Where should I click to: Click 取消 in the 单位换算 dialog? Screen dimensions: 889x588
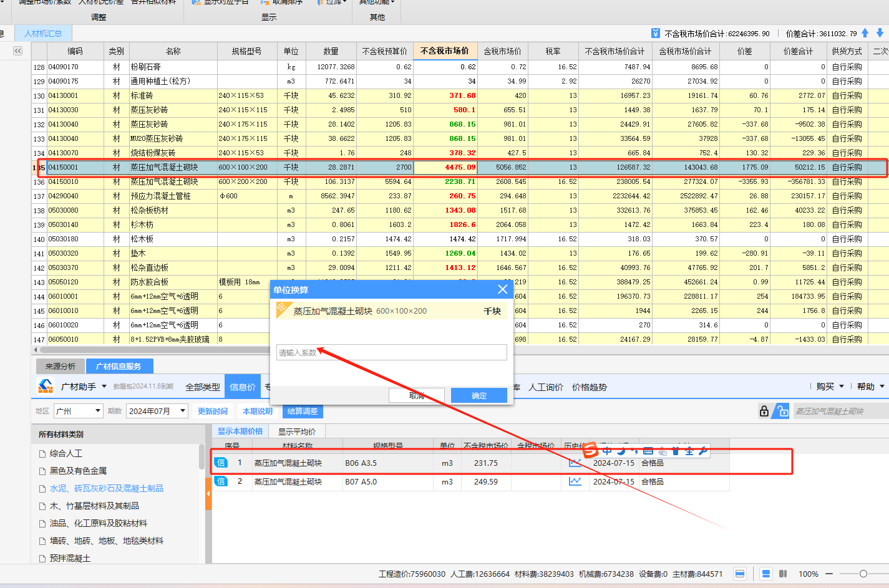click(x=417, y=395)
